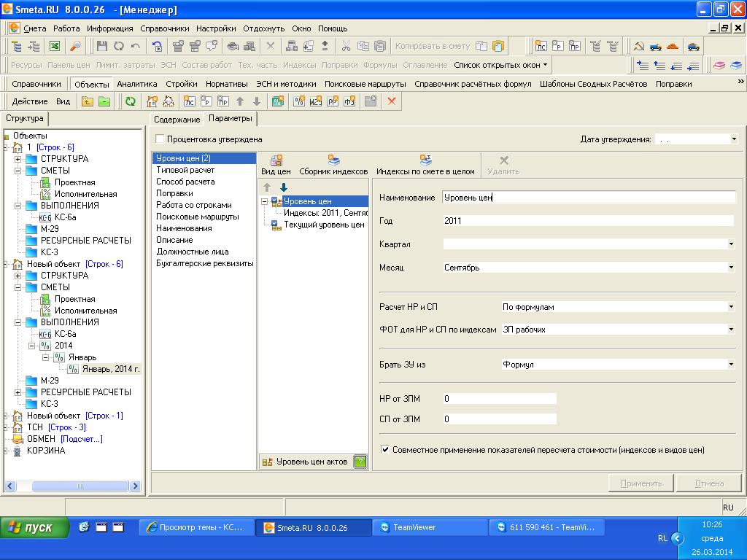747x560 pixels.
Task: Open the Справочники menu
Action: coord(165,28)
